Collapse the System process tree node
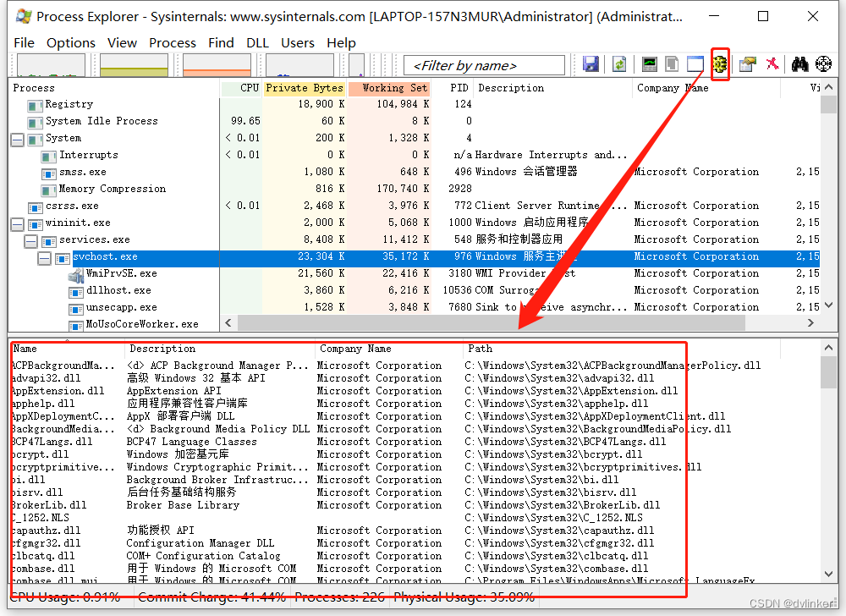This screenshot has width=846, height=616. tap(17, 139)
